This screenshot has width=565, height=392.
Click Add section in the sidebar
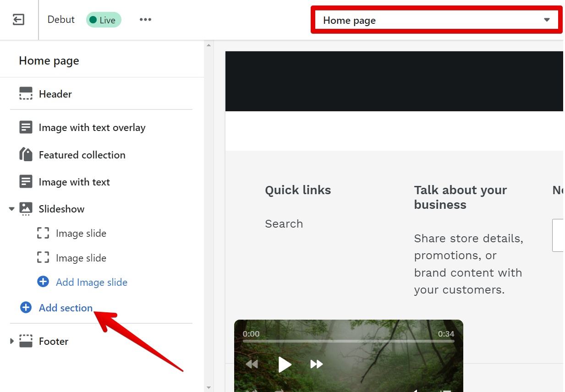[65, 308]
